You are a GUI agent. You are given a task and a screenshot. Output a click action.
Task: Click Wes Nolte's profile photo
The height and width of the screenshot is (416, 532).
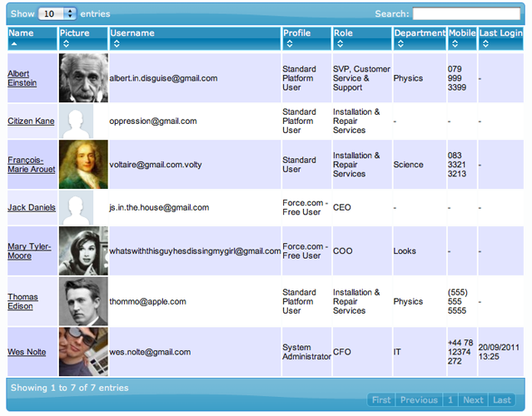point(83,352)
